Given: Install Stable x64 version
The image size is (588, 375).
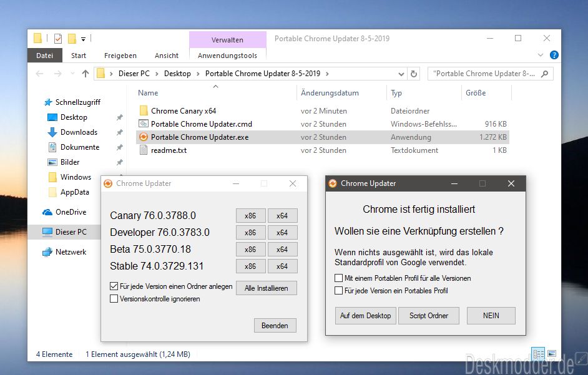Looking at the screenshot, I should point(282,266).
